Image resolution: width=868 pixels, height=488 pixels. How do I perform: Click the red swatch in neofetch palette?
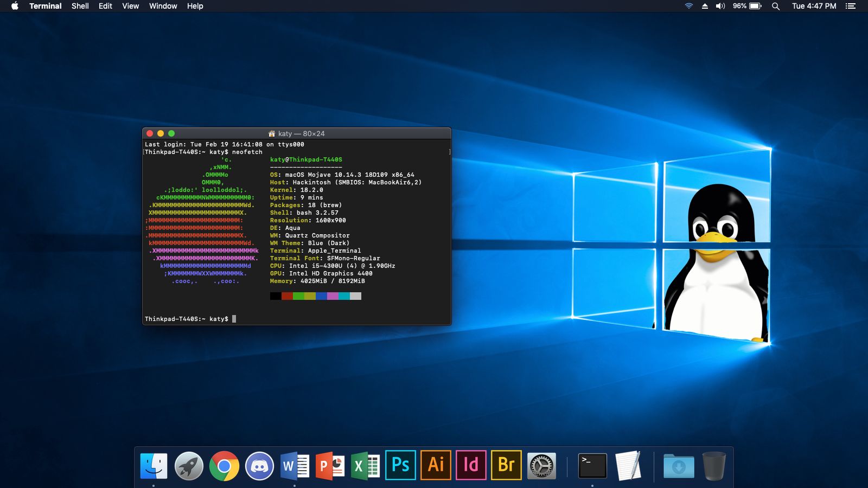click(287, 296)
